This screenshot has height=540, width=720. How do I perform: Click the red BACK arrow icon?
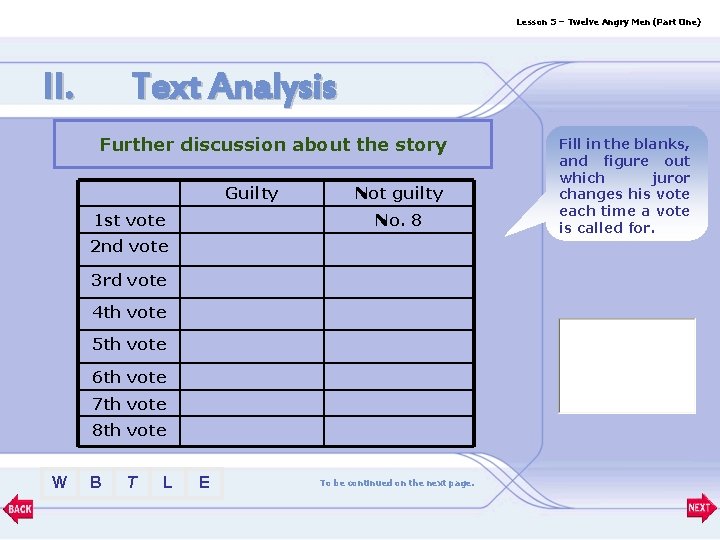pyautogui.click(x=18, y=508)
